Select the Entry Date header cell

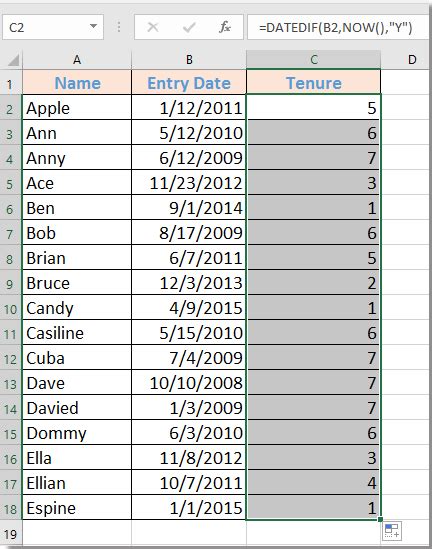[189, 83]
